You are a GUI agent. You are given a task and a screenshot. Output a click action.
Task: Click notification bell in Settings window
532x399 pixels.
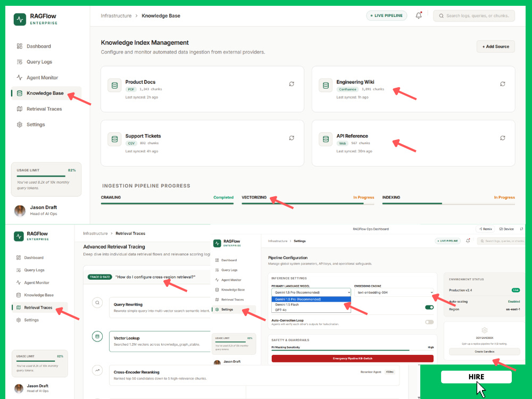coord(468,241)
